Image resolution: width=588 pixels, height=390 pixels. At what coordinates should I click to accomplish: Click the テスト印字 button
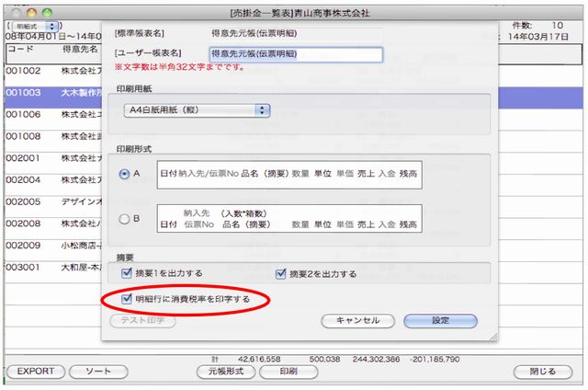pyautogui.click(x=142, y=321)
